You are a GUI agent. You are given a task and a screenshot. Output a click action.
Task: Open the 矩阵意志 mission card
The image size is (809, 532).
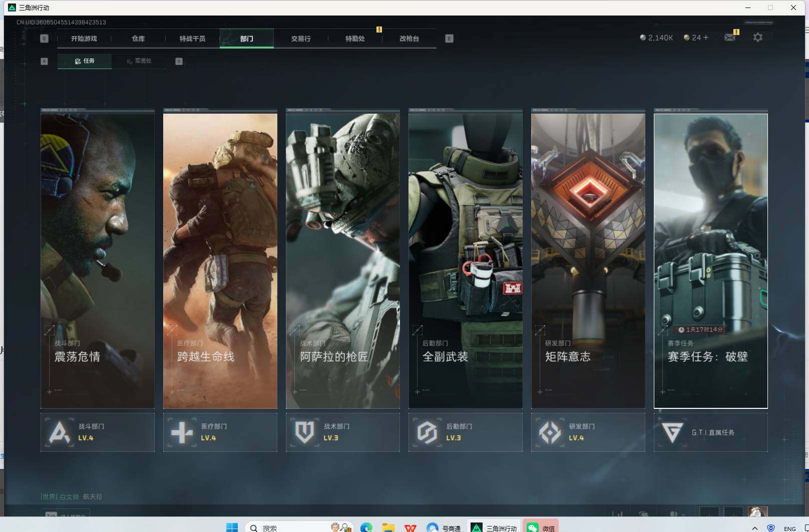[588, 261]
